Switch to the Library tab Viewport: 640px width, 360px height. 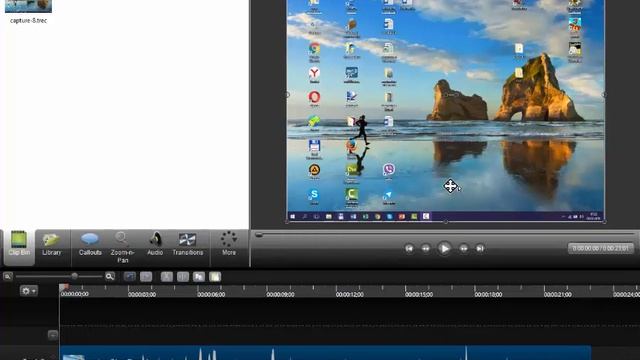(x=51, y=244)
